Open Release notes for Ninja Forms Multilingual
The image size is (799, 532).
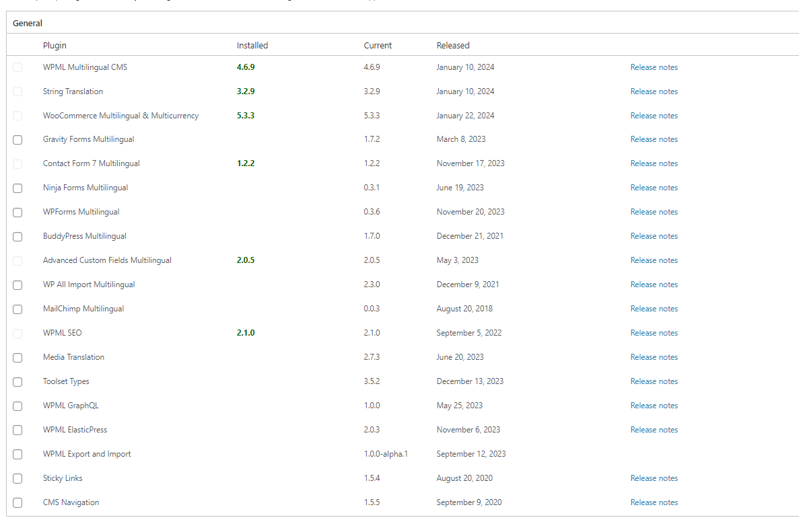pyautogui.click(x=654, y=188)
